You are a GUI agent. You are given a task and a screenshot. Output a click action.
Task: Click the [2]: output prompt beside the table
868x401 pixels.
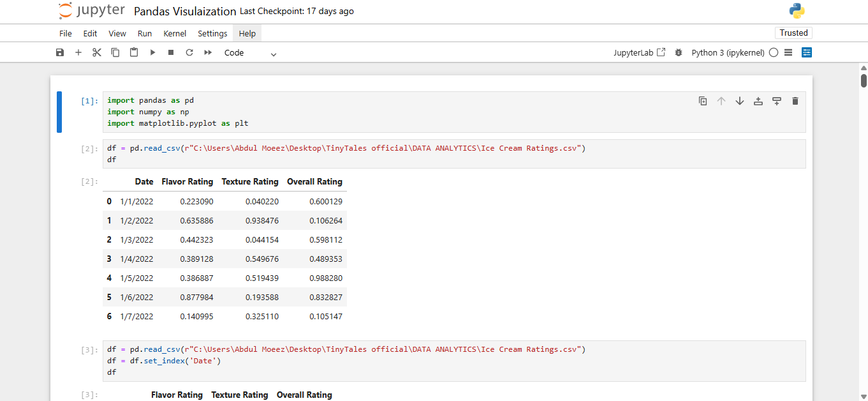pos(90,181)
